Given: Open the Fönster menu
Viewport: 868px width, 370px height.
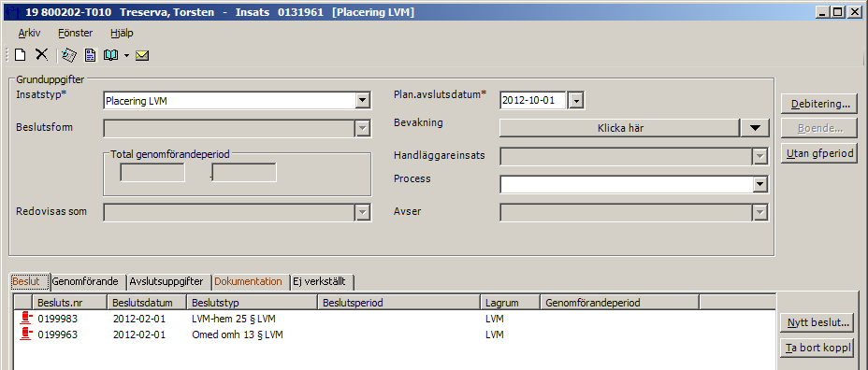Looking at the screenshot, I should click(75, 34).
